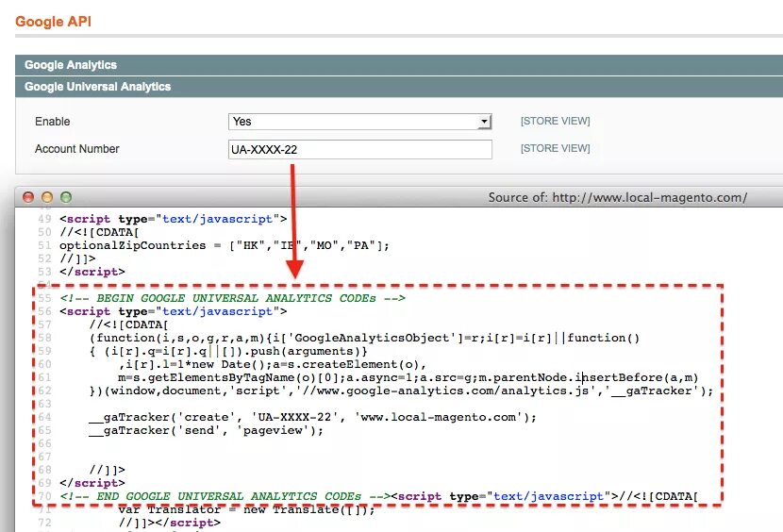This screenshot has height=532, width=783.
Task: Collapse the Google Universal Analytics section header
Action: 399,87
